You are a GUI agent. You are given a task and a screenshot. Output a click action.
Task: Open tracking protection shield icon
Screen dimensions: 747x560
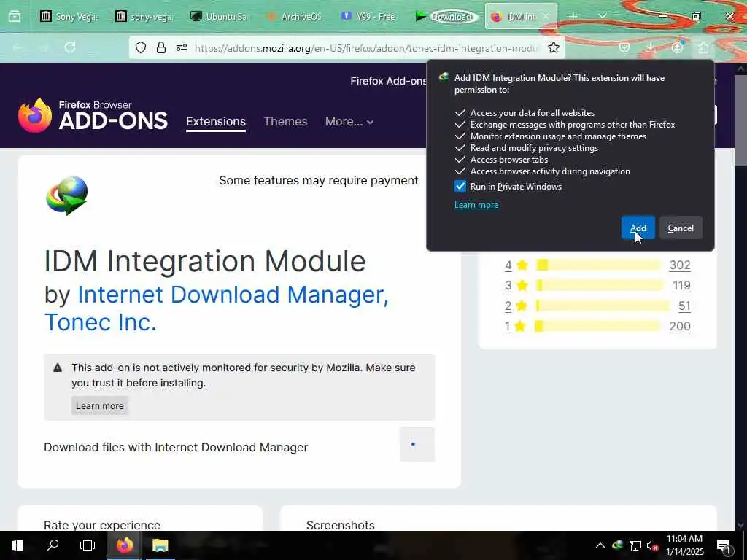pos(141,47)
